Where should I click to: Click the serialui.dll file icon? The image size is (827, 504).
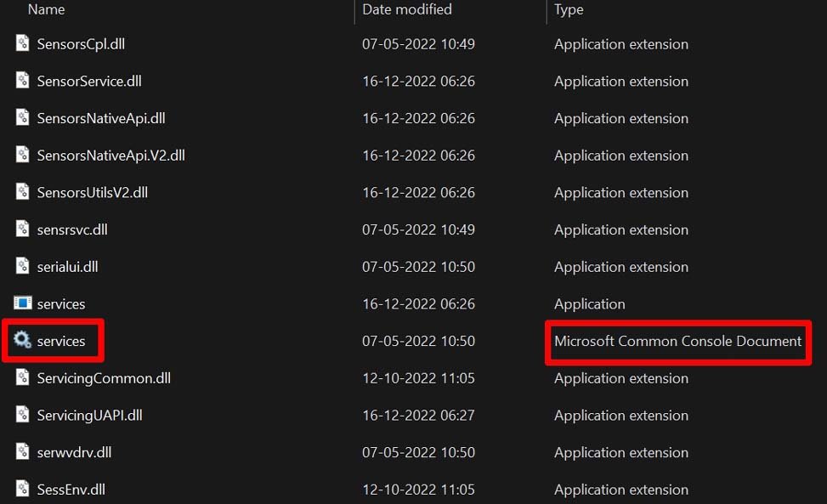tap(21, 266)
